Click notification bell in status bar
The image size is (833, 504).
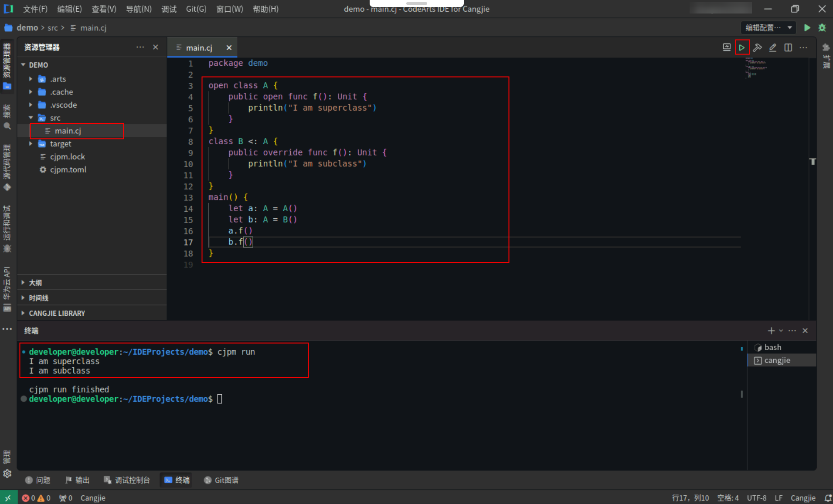pyautogui.click(x=828, y=498)
